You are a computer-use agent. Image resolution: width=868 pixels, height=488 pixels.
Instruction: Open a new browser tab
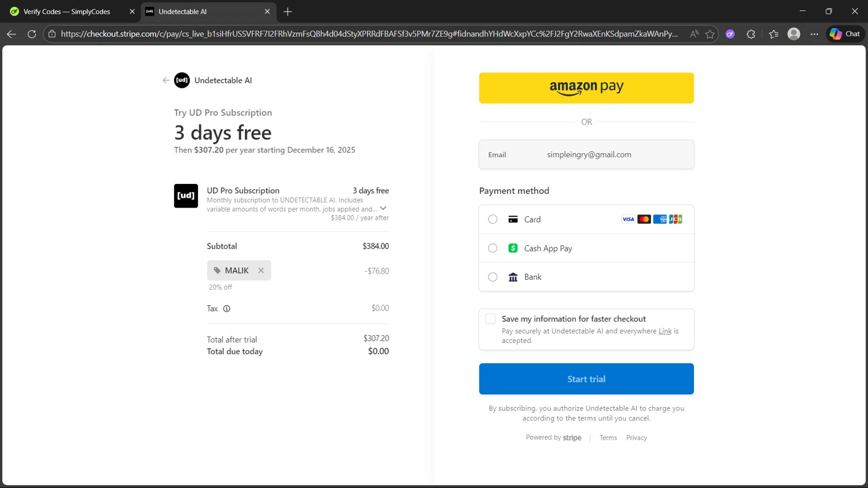tap(288, 12)
